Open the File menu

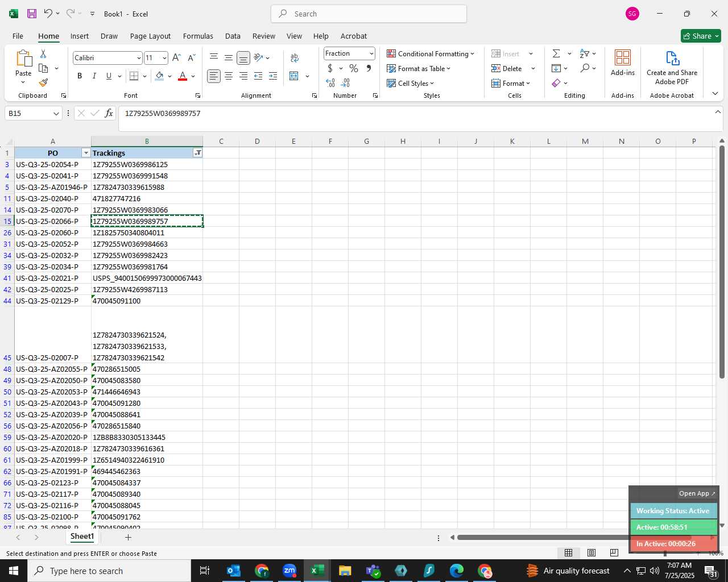[18, 36]
